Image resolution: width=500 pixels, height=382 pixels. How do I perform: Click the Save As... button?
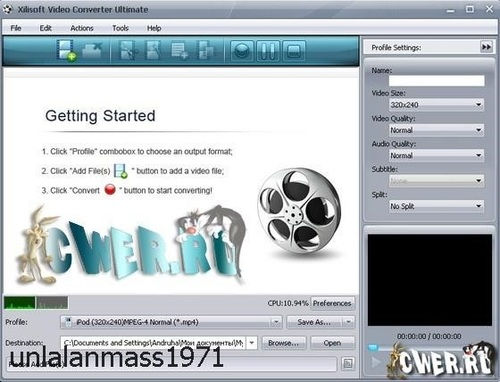tap(314, 322)
